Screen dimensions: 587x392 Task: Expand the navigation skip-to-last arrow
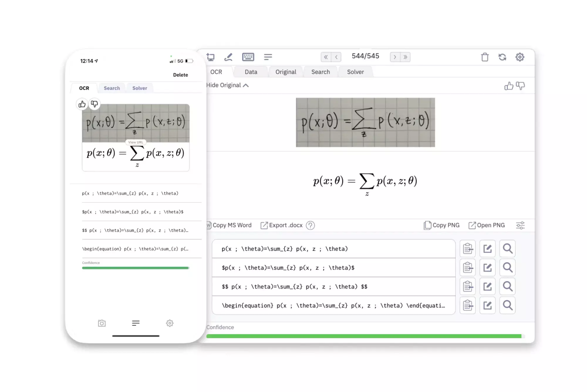pos(406,56)
